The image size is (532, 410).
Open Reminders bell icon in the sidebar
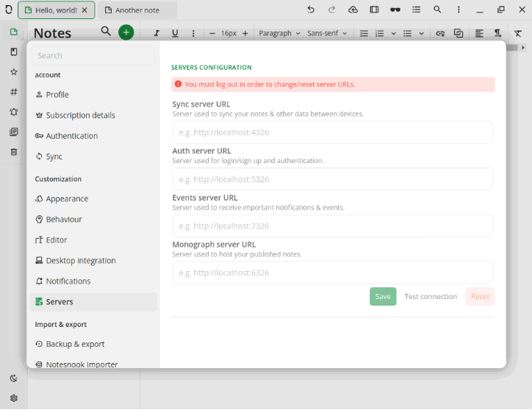point(13,112)
